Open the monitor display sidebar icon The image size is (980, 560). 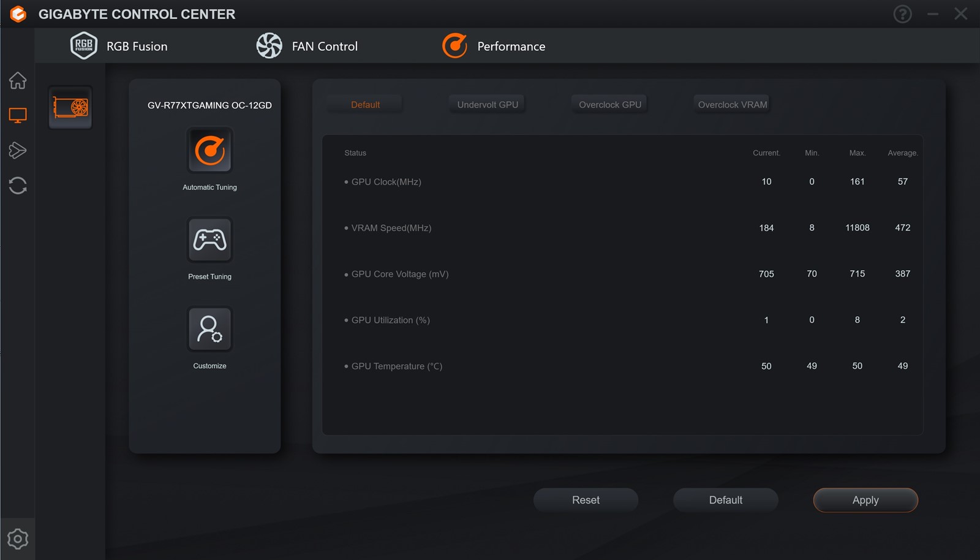[18, 115]
